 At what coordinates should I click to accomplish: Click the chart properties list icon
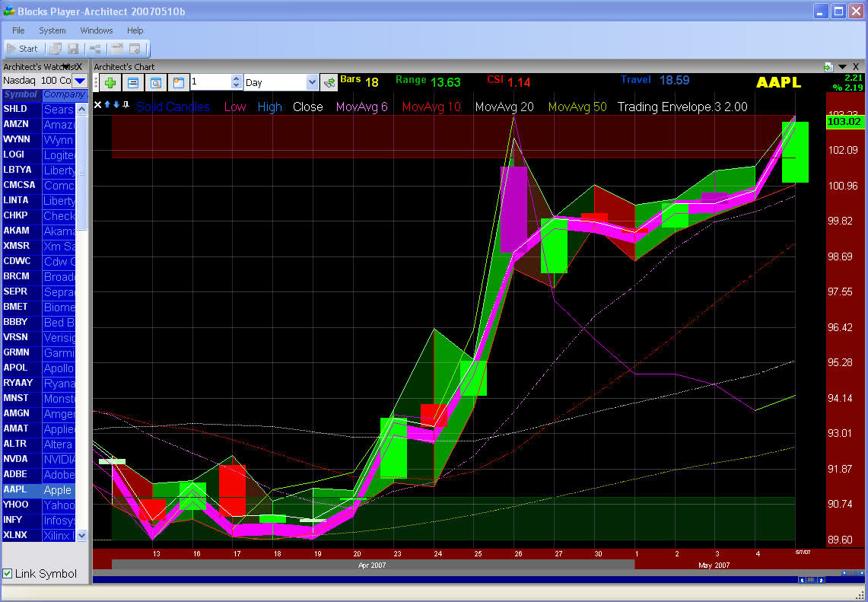(x=132, y=82)
